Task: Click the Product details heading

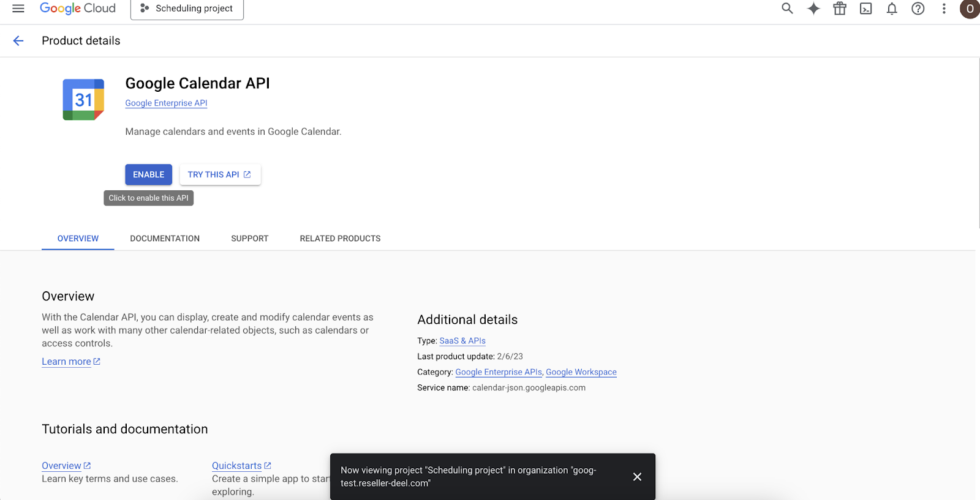Action: coord(81,41)
